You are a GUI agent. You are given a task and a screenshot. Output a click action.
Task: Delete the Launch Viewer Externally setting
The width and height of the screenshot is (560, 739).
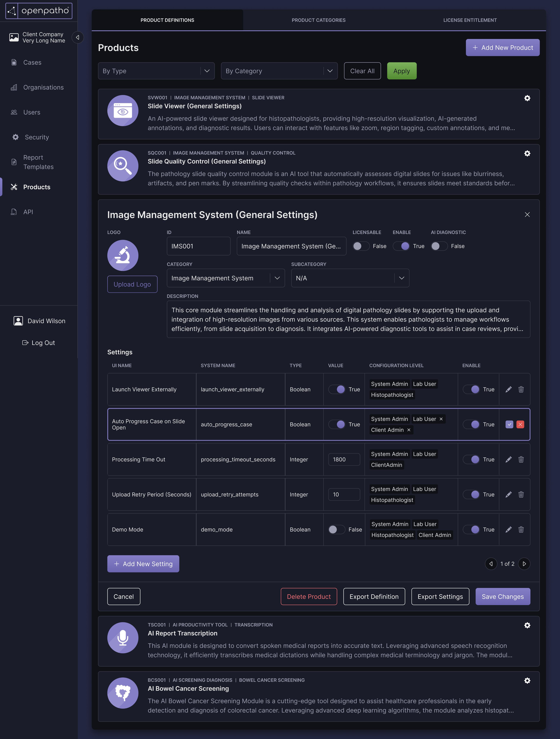pyautogui.click(x=521, y=390)
